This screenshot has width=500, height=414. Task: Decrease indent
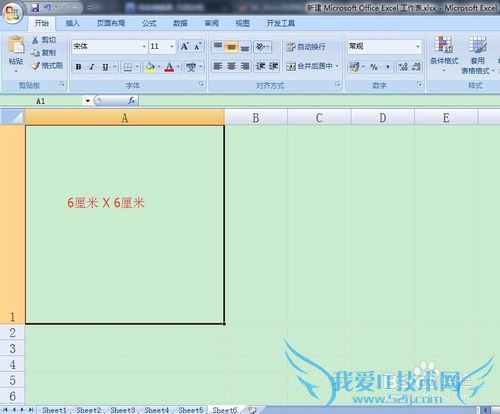pos(260,66)
